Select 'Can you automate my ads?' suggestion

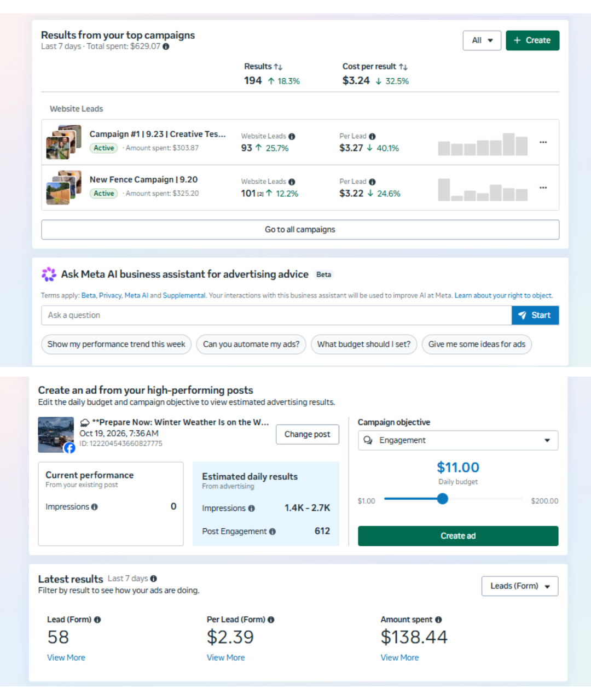coord(251,345)
